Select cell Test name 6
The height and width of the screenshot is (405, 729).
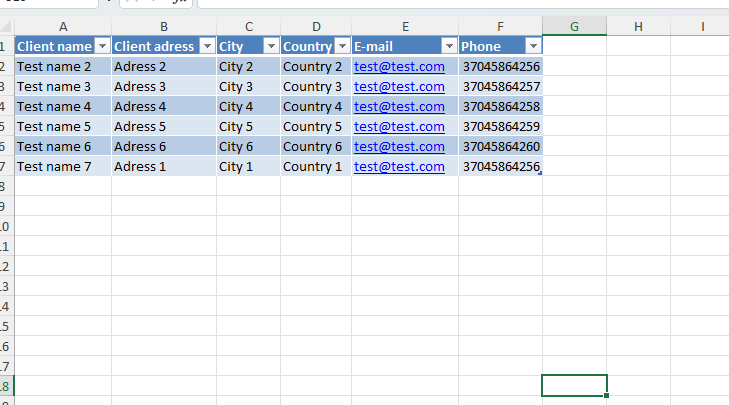(x=63, y=146)
